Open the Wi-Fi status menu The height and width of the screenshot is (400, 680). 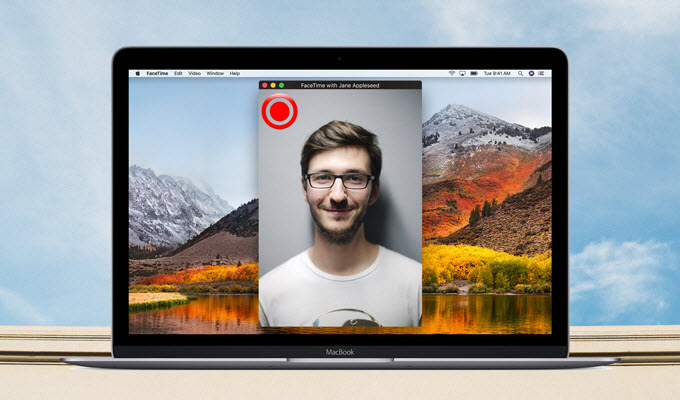click(x=452, y=73)
